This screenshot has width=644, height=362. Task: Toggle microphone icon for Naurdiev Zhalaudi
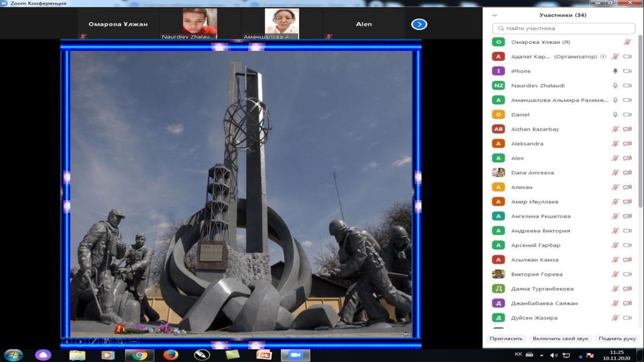tap(615, 86)
